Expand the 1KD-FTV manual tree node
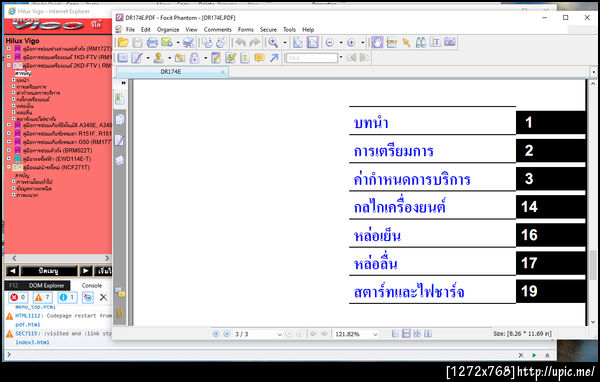Image resolution: width=600 pixels, height=382 pixels. tap(8, 57)
